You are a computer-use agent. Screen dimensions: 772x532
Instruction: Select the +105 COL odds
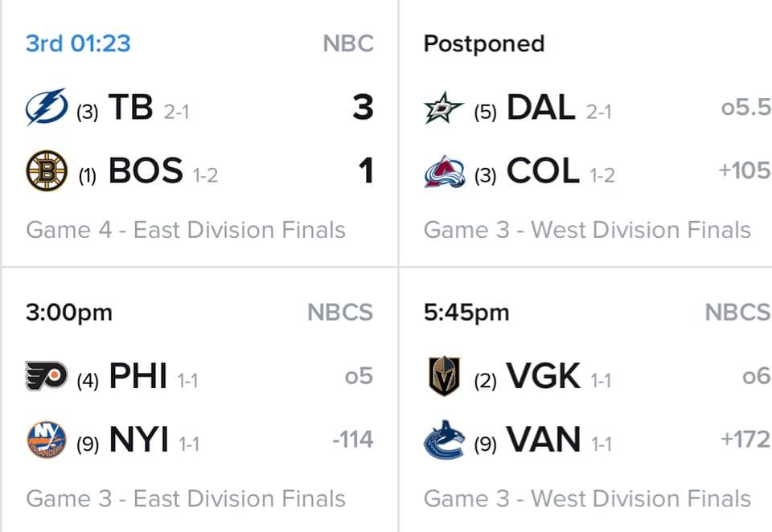click(745, 171)
